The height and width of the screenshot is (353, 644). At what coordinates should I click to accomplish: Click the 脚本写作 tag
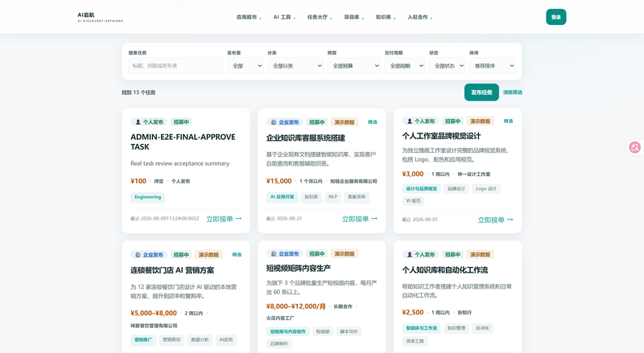(349, 331)
